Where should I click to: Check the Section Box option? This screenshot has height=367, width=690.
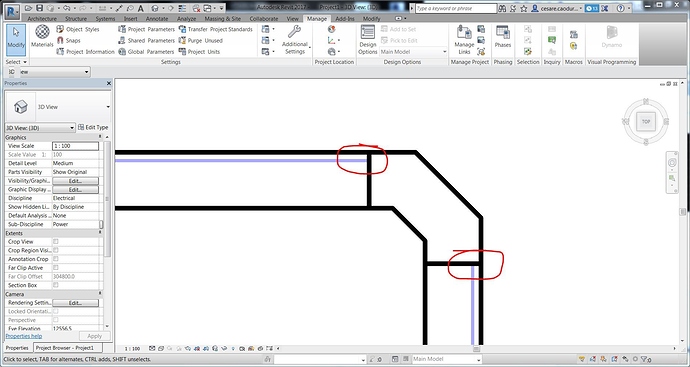click(56, 285)
